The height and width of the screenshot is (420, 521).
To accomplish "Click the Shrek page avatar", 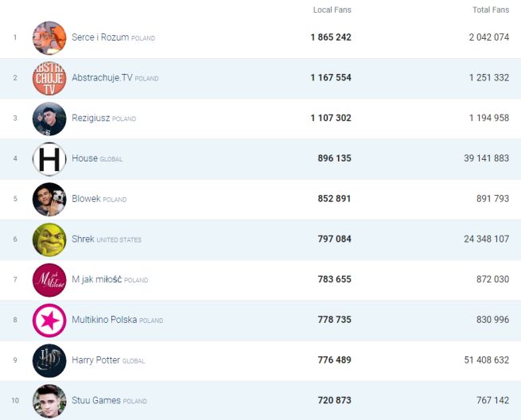I will point(49,239).
